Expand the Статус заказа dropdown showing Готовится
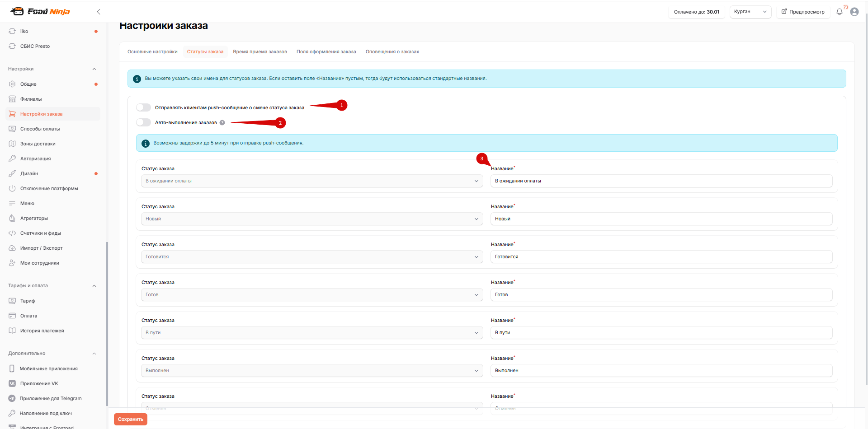 (312, 256)
